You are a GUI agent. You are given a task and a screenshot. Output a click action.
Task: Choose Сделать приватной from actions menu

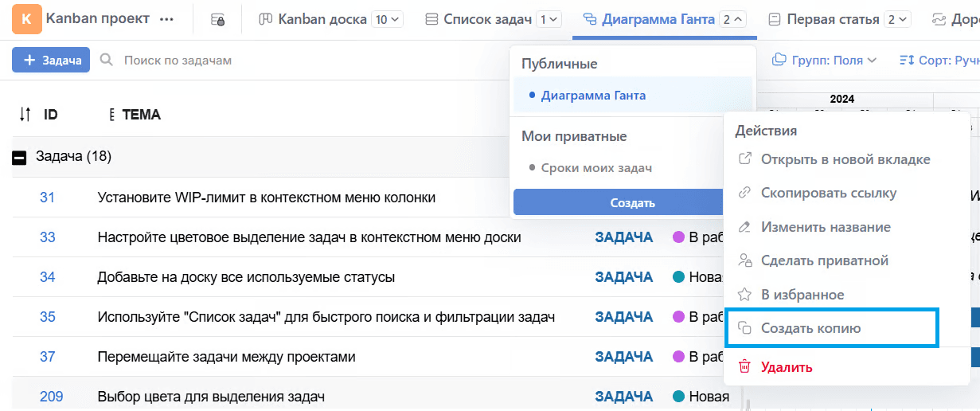824,260
